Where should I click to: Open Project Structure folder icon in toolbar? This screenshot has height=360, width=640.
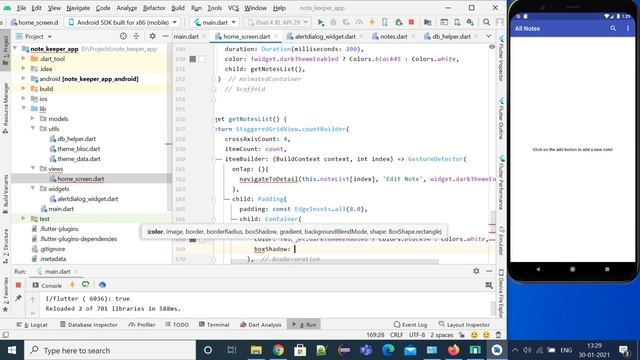(427, 22)
